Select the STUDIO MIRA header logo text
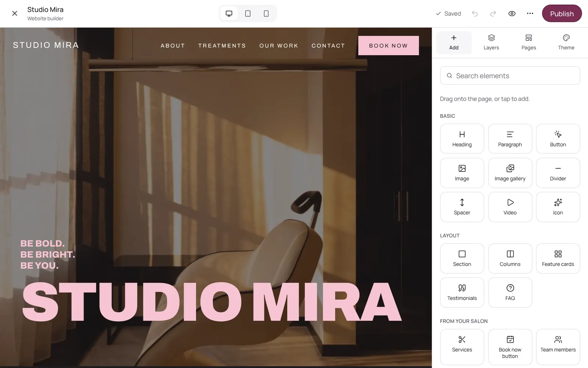 click(46, 45)
